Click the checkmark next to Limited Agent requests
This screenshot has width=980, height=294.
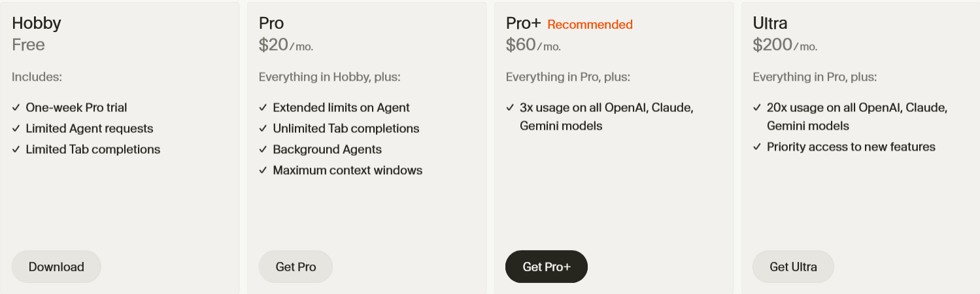16,128
